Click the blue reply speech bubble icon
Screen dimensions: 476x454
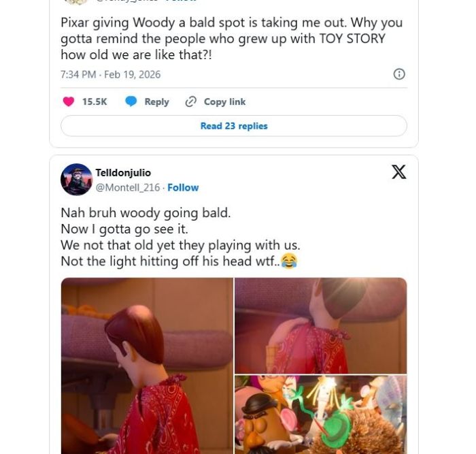(x=131, y=101)
